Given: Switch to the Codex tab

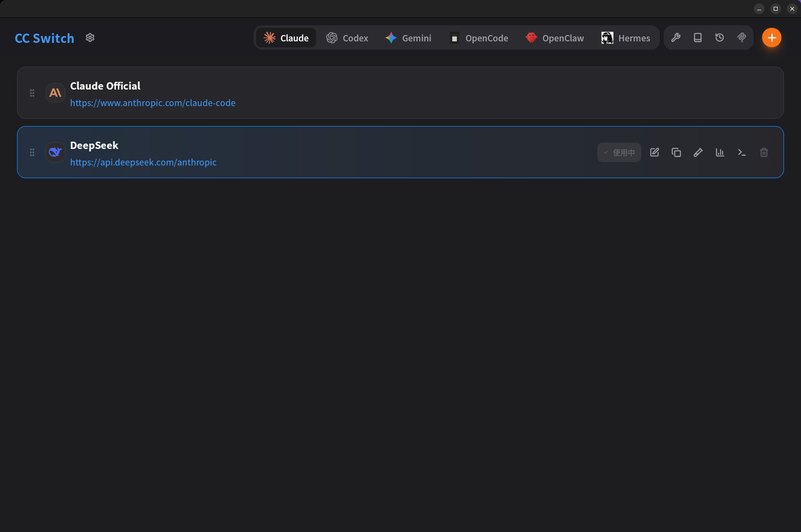Looking at the screenshot, I should (347, 37).
